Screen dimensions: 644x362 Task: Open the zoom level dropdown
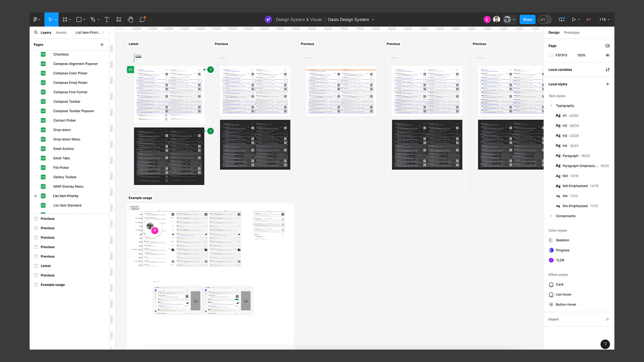604,19
